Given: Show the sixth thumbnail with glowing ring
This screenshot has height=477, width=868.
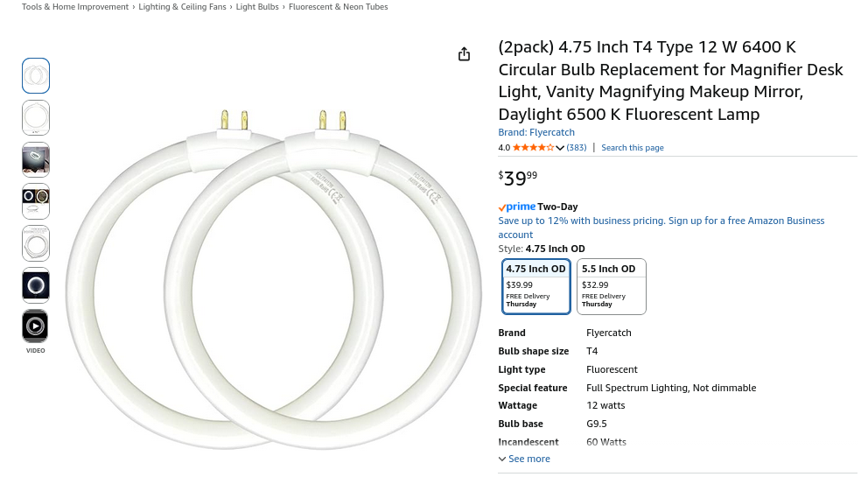Looking at the screenshot, I should pyautogui.click(x=36, y=285).
